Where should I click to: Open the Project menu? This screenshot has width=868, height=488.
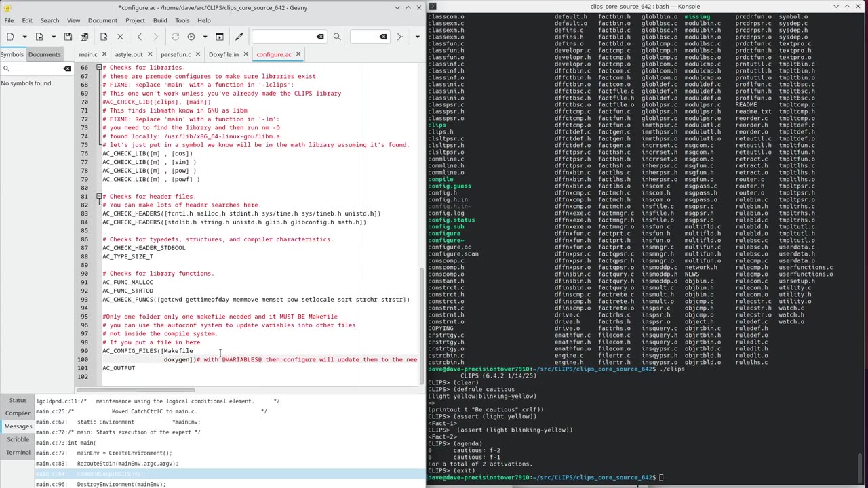click(x=135, y=20)
